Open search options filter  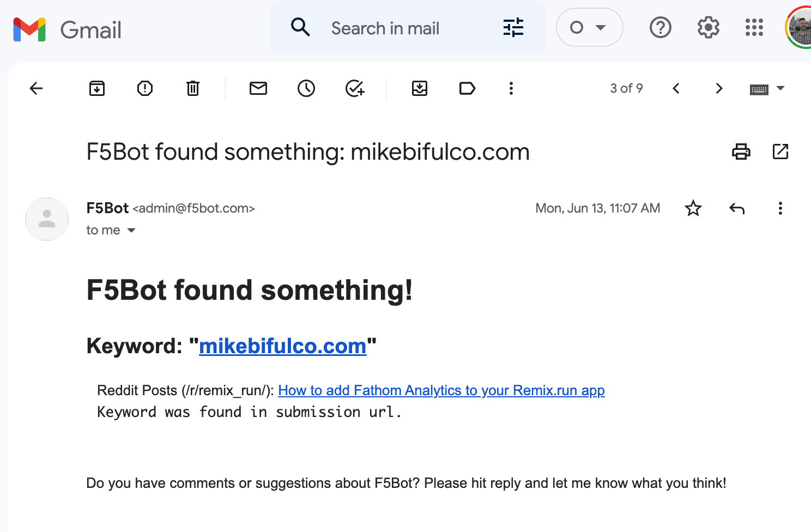[512, 27]
